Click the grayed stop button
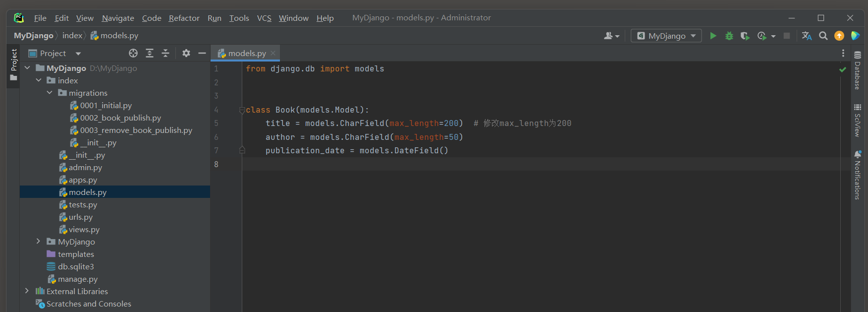Screen dimensions: 868x312 [x=787, y=36]
